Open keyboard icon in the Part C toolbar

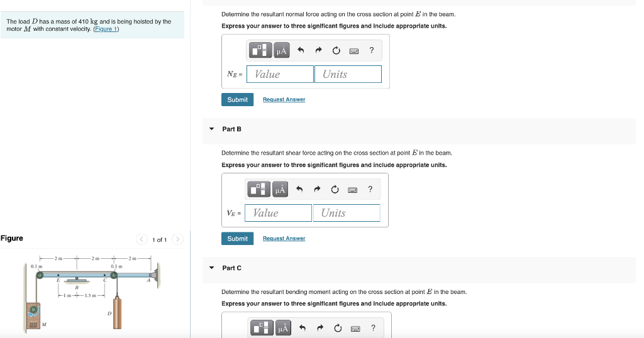[355, 329]
